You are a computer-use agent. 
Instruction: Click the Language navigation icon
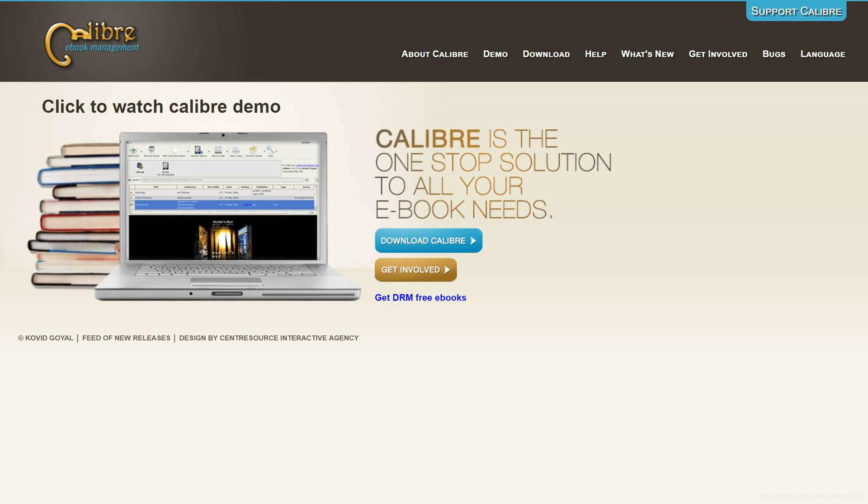pos(823,54)
